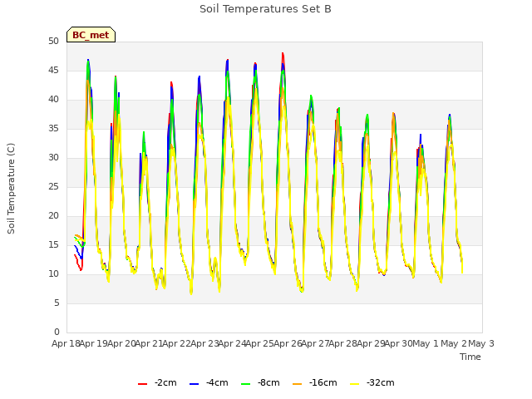Click the Apr 19 x-axis tick label

coord(94,343)
